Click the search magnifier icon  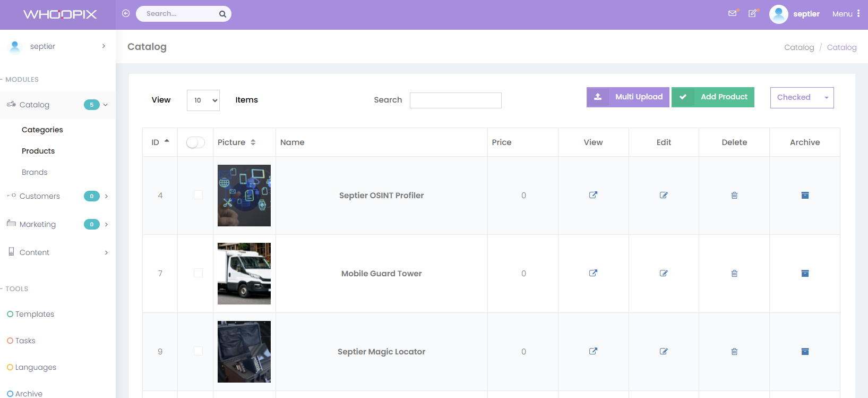pyautogui.click(x=222, y=14)
